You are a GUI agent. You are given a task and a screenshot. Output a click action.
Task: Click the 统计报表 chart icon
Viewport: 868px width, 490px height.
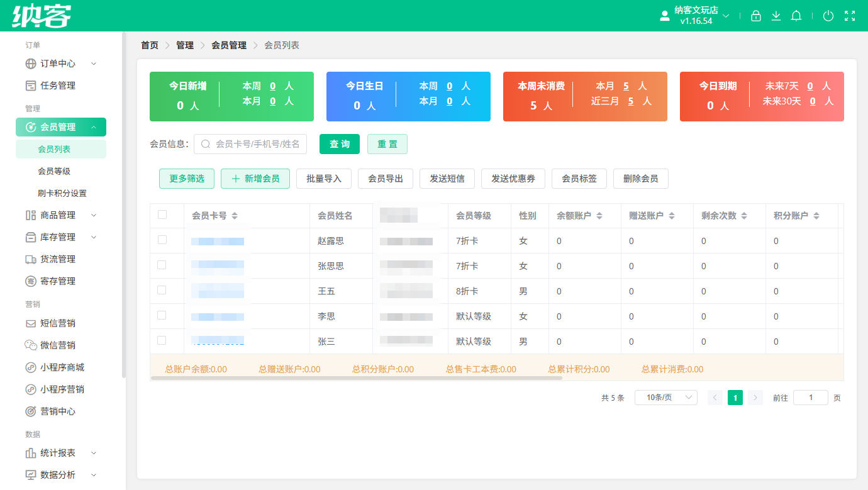tap(31, 453)
